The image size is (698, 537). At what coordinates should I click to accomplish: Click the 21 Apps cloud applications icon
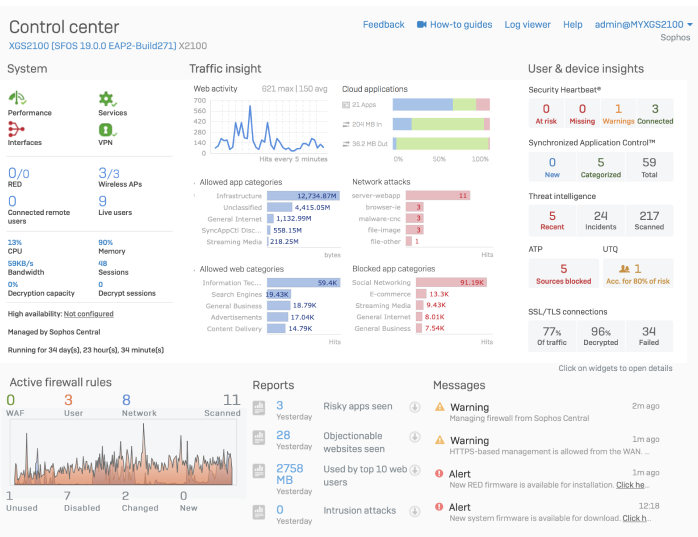[x=346, y=105]
